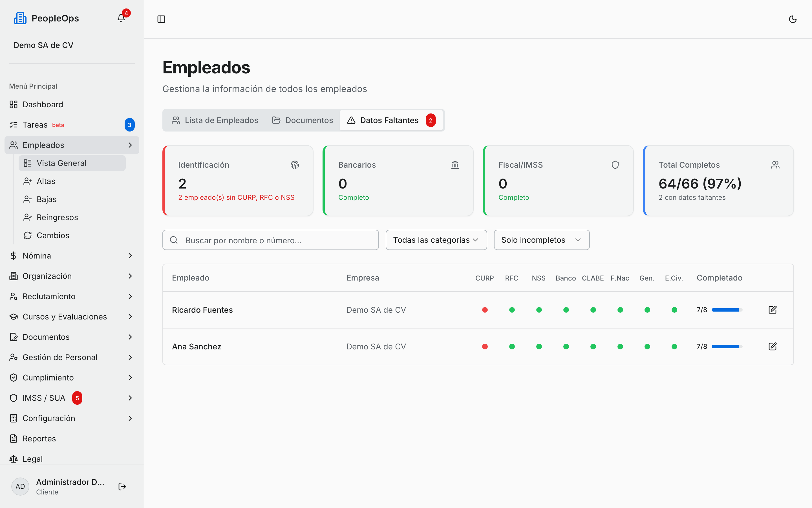Viewport: 812px width, 508px height.
Task: Click the users icon on Total Completos card
Action: (x=775, y=165)
